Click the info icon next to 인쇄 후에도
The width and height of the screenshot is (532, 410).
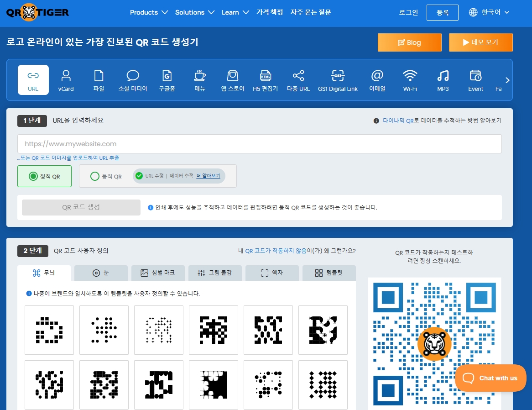pos(151,207)
